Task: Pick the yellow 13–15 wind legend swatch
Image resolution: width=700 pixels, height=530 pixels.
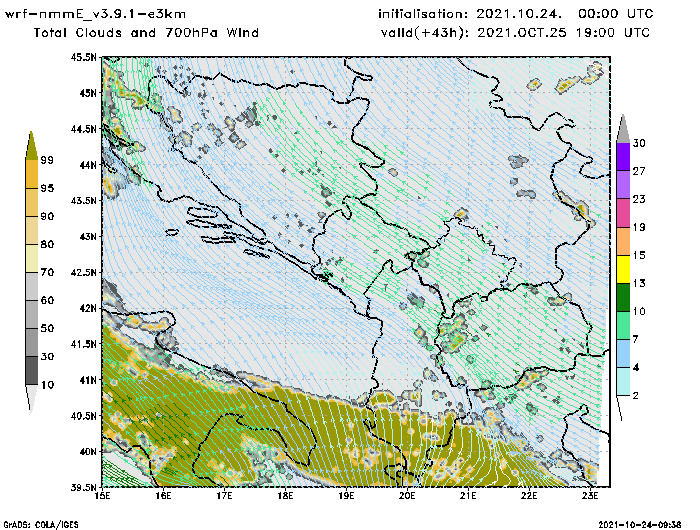Action: (623, 269)
